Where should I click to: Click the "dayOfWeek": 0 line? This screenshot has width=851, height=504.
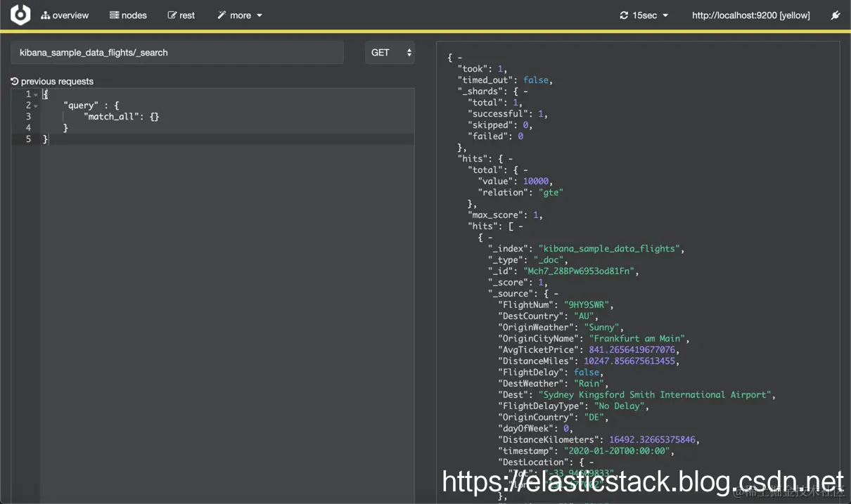click(x=535, y=429)
